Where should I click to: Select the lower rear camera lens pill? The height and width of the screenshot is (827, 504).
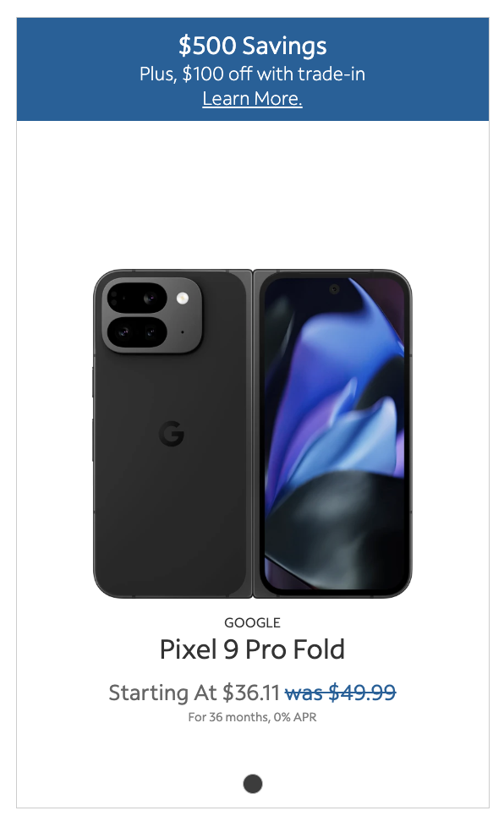137,332
